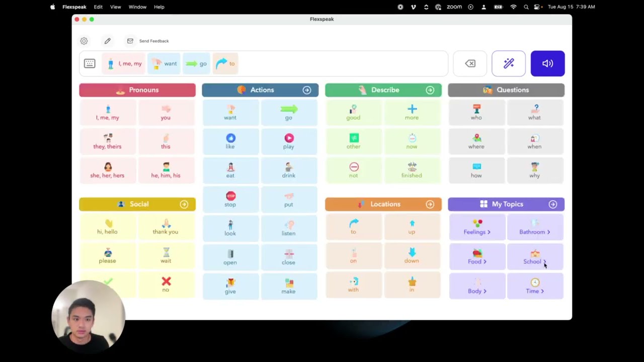Open the Help menu
This screenshot has height=362, width=644.
coord(159,7)
